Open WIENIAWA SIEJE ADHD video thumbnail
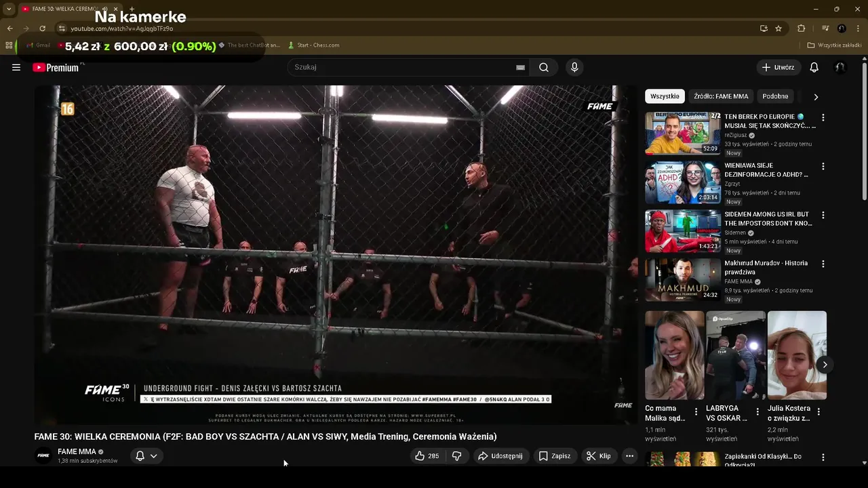The image size is (868, 488). [682, 182]
